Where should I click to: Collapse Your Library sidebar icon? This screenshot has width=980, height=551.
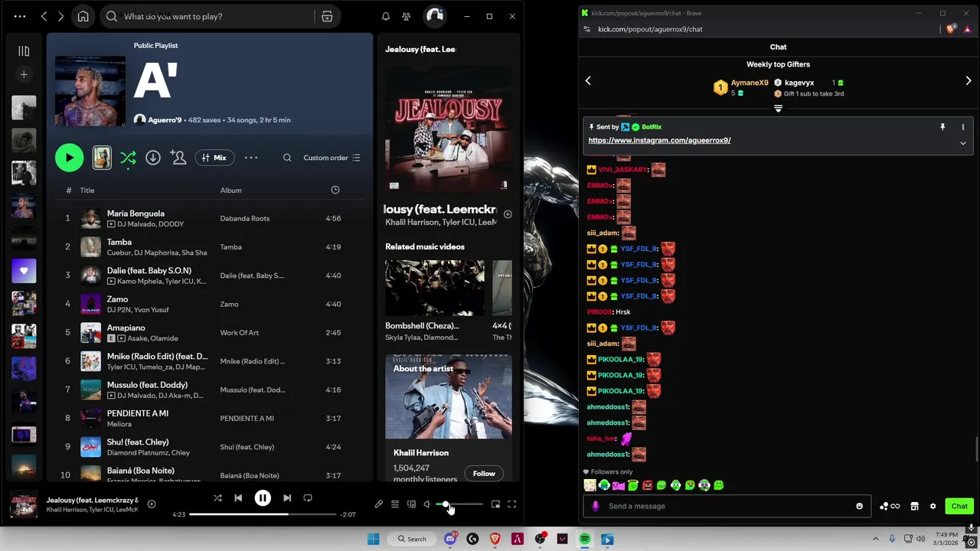(x=24, y=51)
